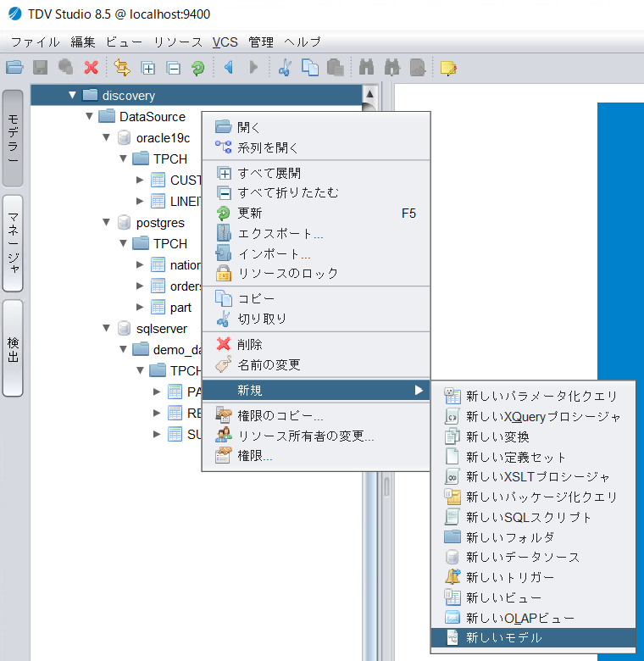This screenshot has width=644, height=661.
Task: Click 系列を開く in the context menu
Action: click(316, 147)
